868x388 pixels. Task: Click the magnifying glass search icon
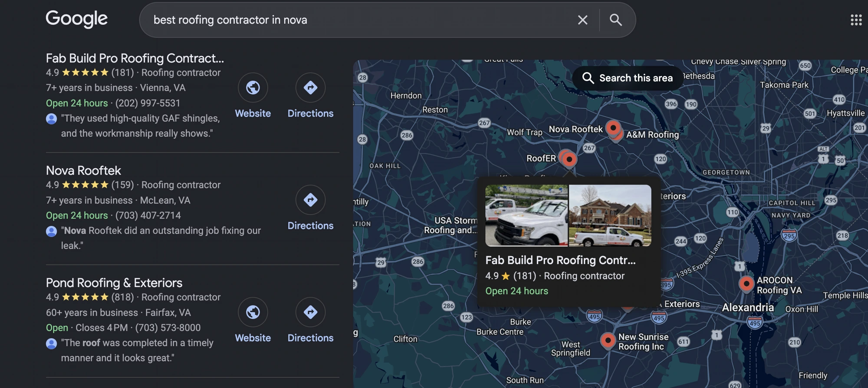tap(615, 20)
